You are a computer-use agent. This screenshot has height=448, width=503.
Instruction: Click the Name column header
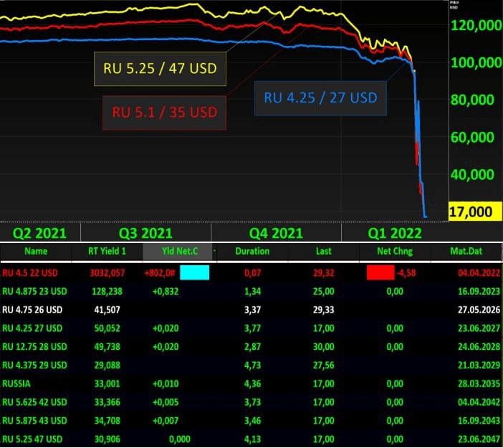36,252
